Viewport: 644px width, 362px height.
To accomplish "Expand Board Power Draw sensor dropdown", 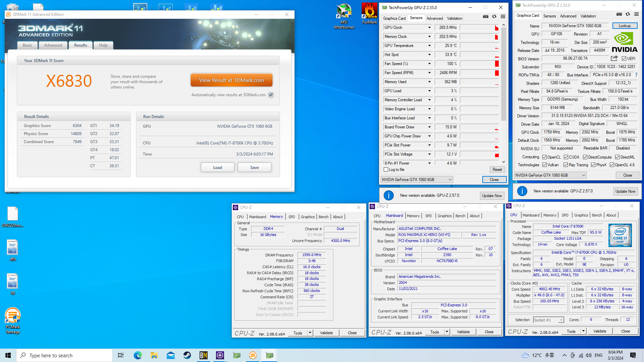I will pyautogui.click(x=429, y=127).
